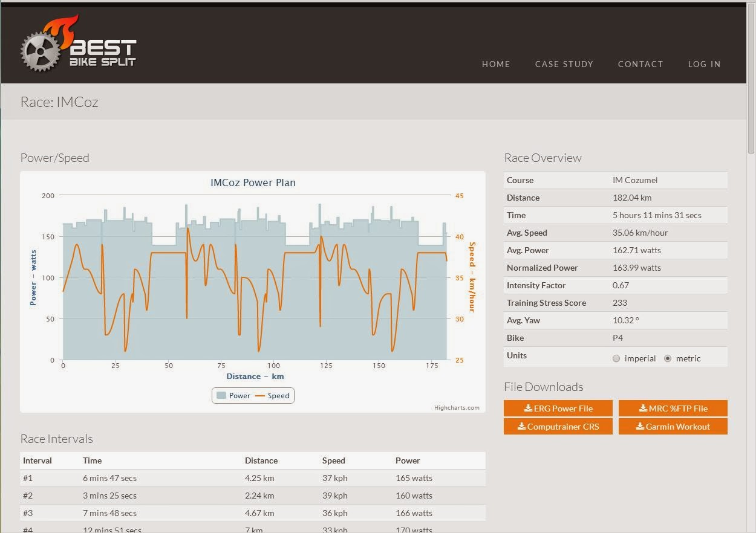Select interval row #2
The width and height of the screenshot is (756, 533).
(x=253, y=496)
